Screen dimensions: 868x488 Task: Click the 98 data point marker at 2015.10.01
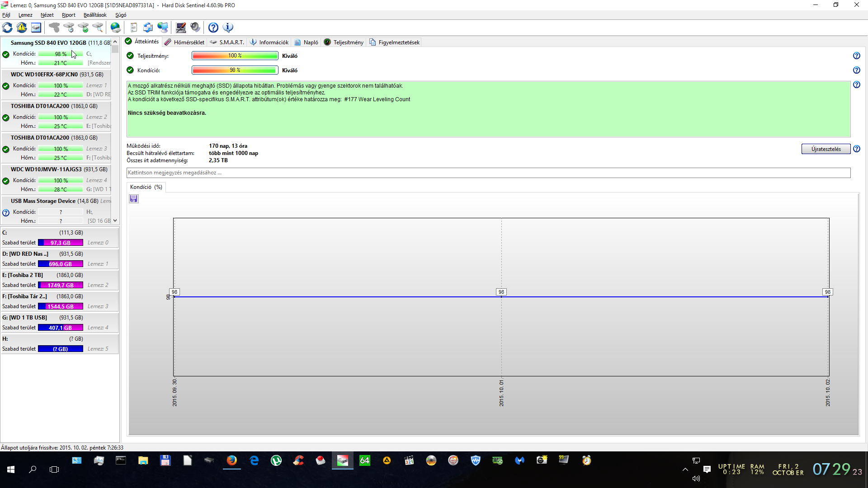click(501, 292)
